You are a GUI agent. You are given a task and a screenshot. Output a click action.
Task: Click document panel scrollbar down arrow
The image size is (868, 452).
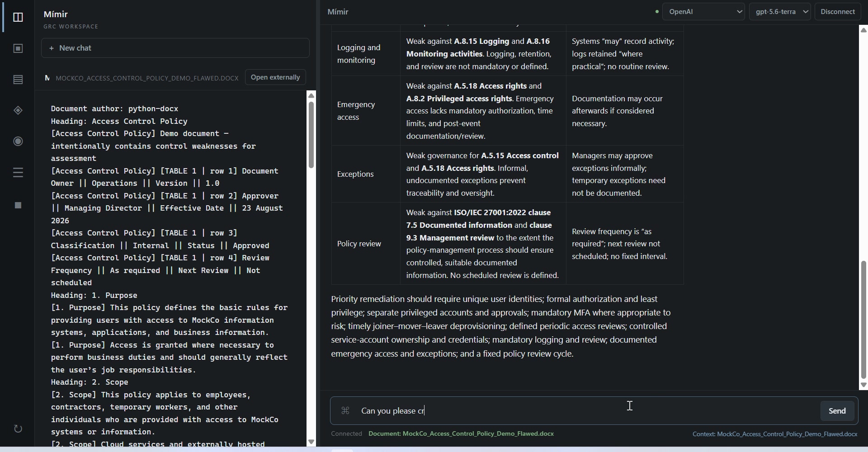[x=311, y=442]
